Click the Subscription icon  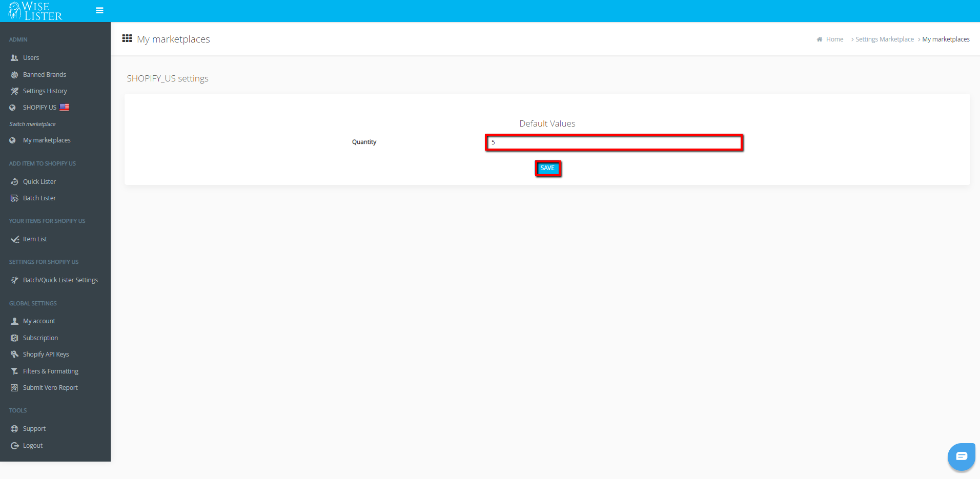click(14, 338)
